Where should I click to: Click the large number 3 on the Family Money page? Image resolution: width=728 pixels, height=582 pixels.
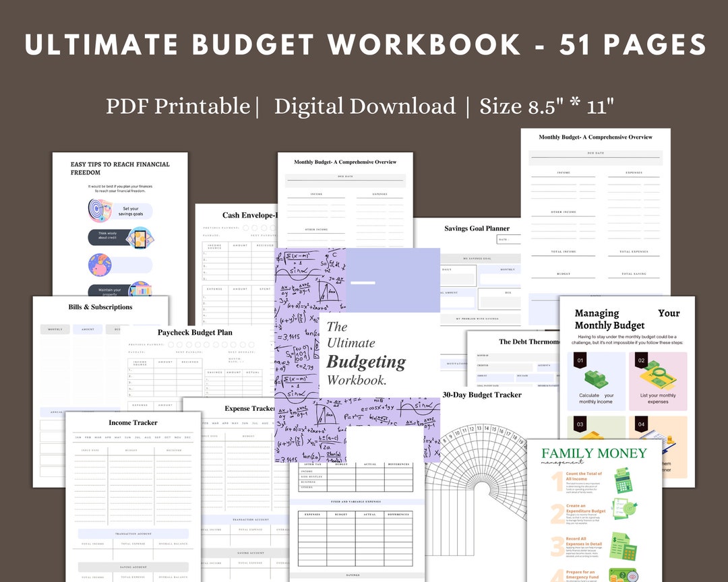point(557,546)
